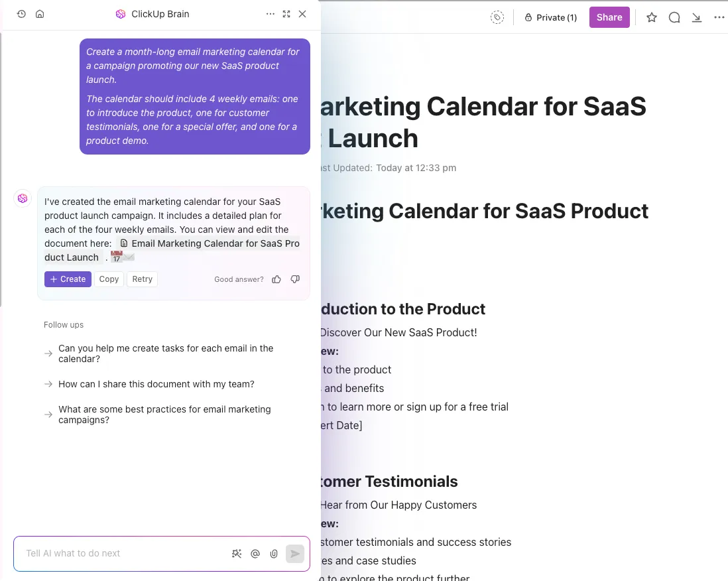Select follow-up about creating tasks for each email
Screen dimensions: 728x581
pyautogui.click(x=166, y=354)
